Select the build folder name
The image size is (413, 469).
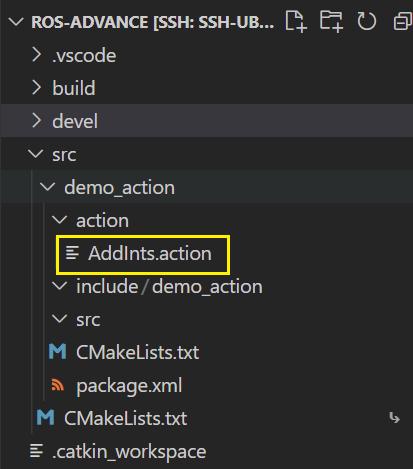(74, 88)
